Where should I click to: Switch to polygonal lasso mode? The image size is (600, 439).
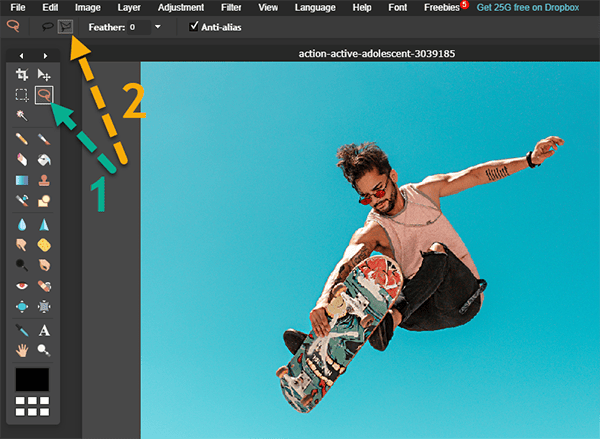pyautogui.click(x=66, y=27)
